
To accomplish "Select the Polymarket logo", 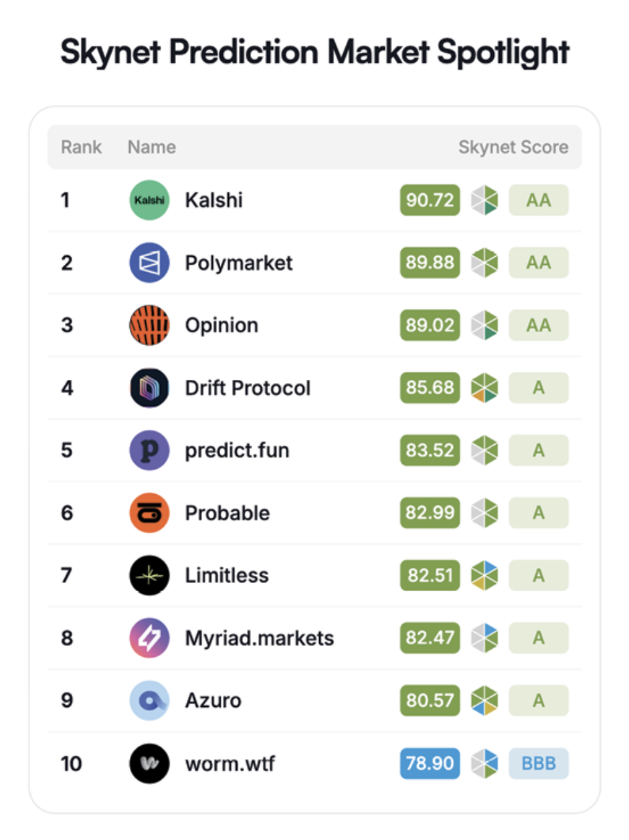I will (x=149, y=262).
